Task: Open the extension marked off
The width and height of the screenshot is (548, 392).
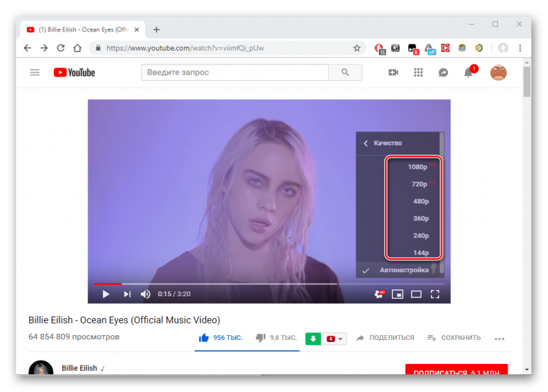Action: click(x=429, y=49)
